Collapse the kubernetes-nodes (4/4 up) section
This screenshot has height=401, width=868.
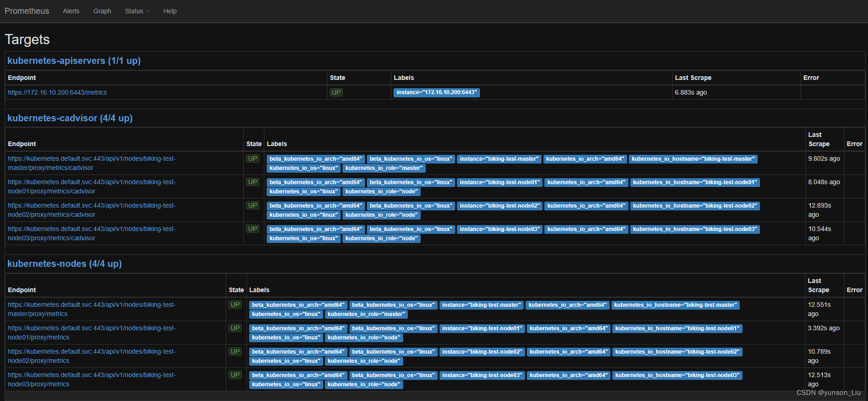pos(64,264)
